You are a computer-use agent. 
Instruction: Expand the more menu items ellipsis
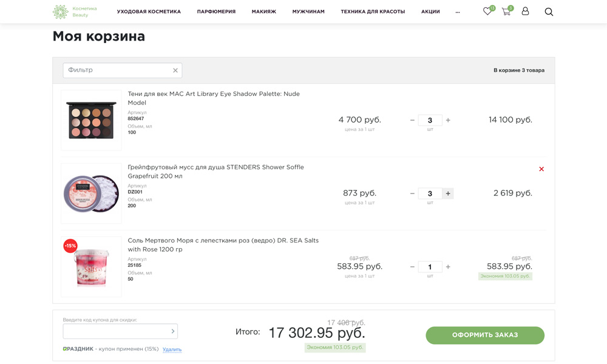(458, 12)
